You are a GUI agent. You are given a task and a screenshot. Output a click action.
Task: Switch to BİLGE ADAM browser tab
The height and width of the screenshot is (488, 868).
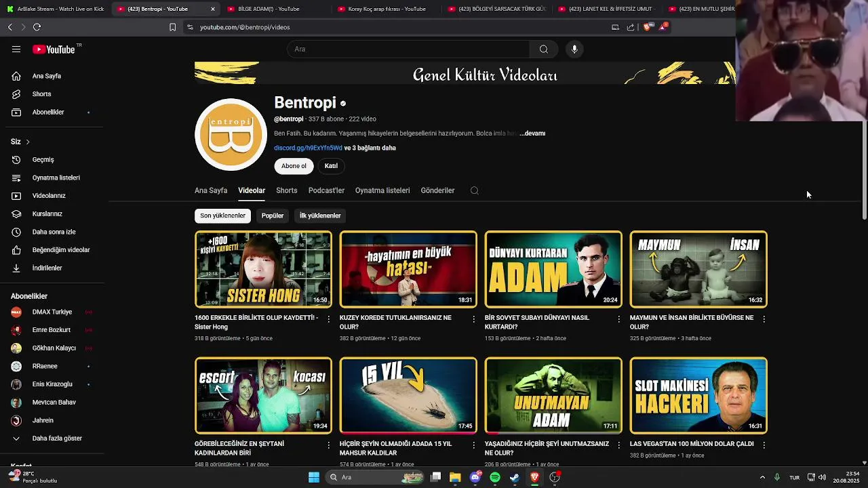[275, 9]
